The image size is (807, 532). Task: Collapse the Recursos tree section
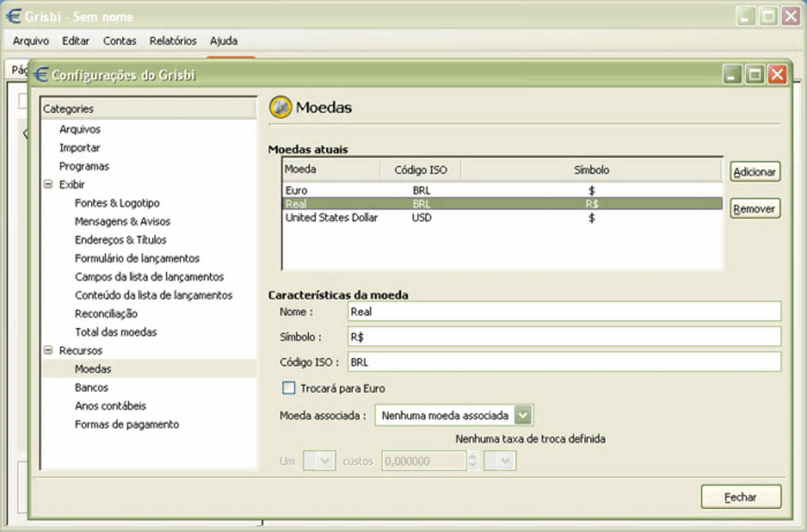click(x=48, y=350)
